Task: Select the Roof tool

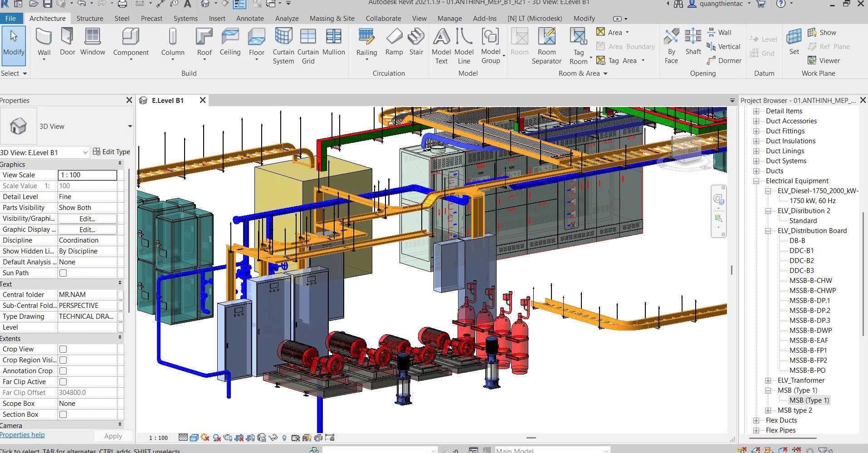Action: [204, 44]
